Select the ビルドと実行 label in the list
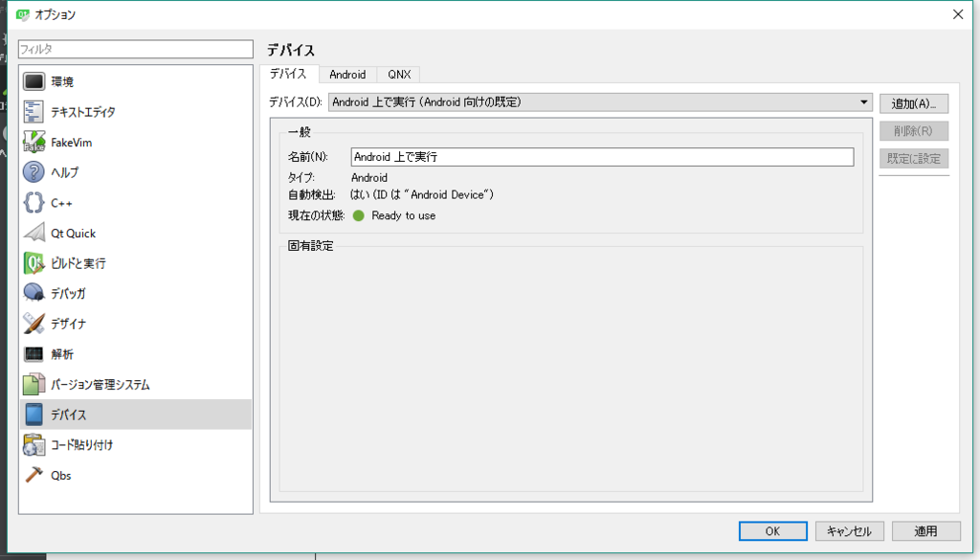This screenshot has height=560, width=980. [78, 263]
